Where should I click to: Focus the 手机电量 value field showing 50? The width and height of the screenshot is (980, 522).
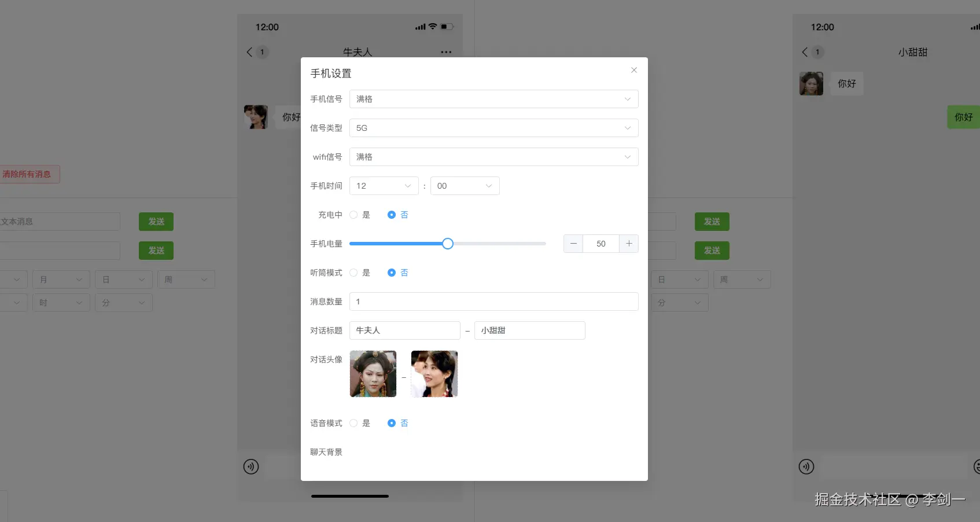601,244
